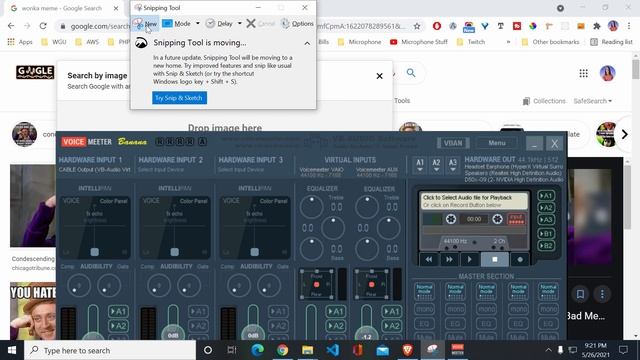Image resolution: width=640 pixels, height=360 pixels.
Task: Collapse the Snipping Tool is moving notice
Action: 307,43
